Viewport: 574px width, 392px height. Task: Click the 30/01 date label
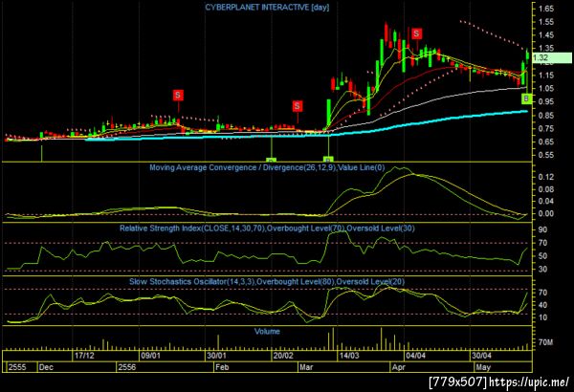click(x=216, y=356)
